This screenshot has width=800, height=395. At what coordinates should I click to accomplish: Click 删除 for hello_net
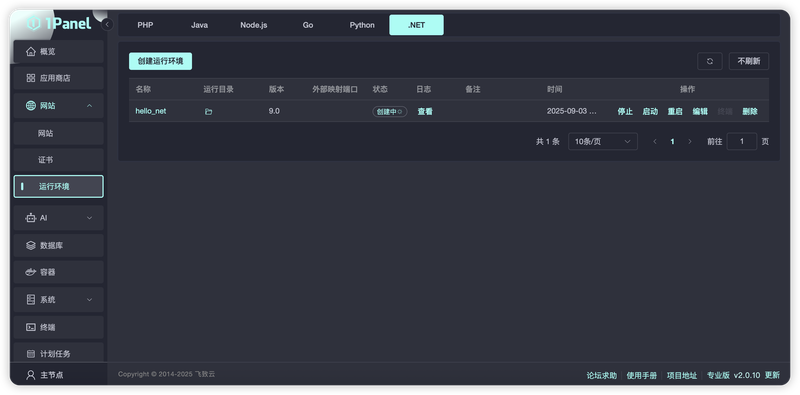750,111
